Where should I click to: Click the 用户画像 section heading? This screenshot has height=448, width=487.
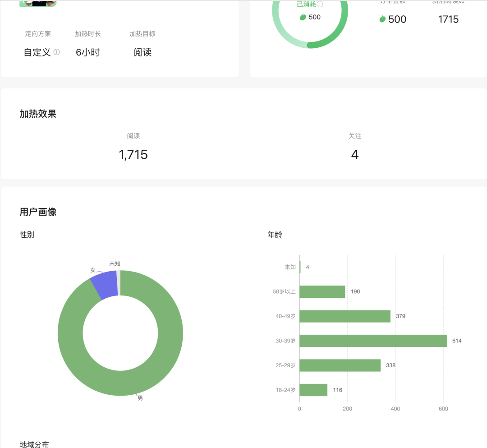(x=38, y=212)
